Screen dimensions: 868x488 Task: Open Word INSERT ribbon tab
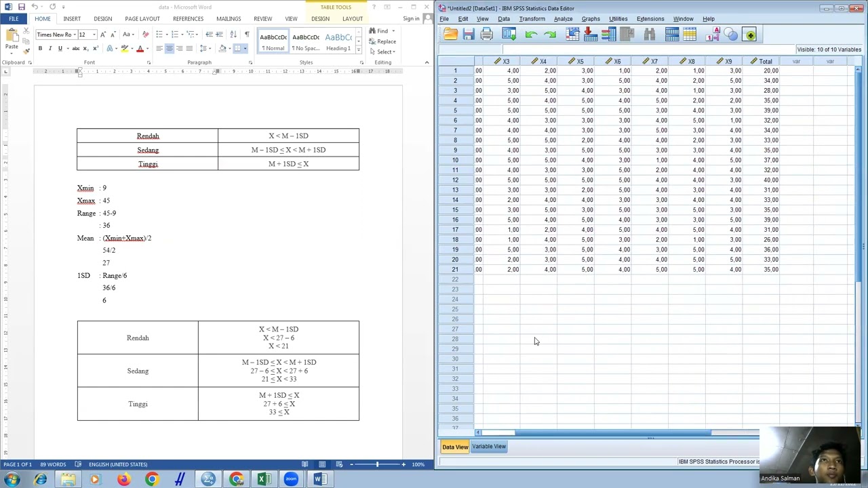point(72,19)
